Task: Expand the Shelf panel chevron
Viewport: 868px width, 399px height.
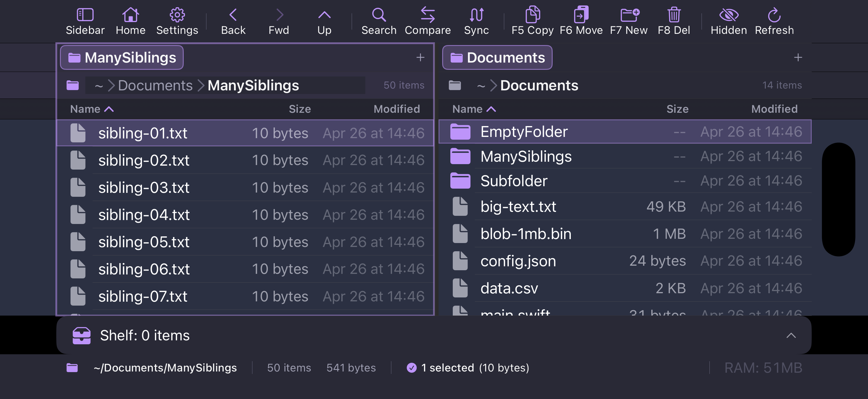Action: click(x=791, y=336)
